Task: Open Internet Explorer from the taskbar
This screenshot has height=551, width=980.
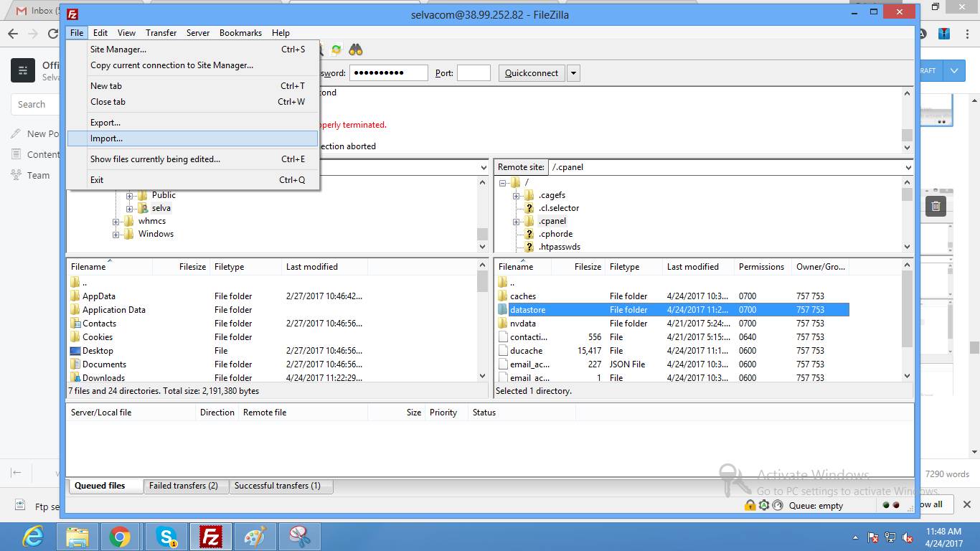Action: pos(33,537)
